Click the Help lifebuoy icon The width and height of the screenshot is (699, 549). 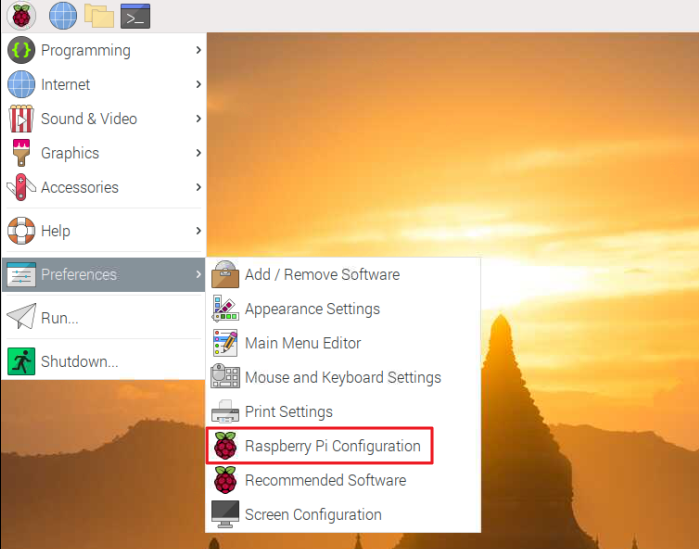21,231
